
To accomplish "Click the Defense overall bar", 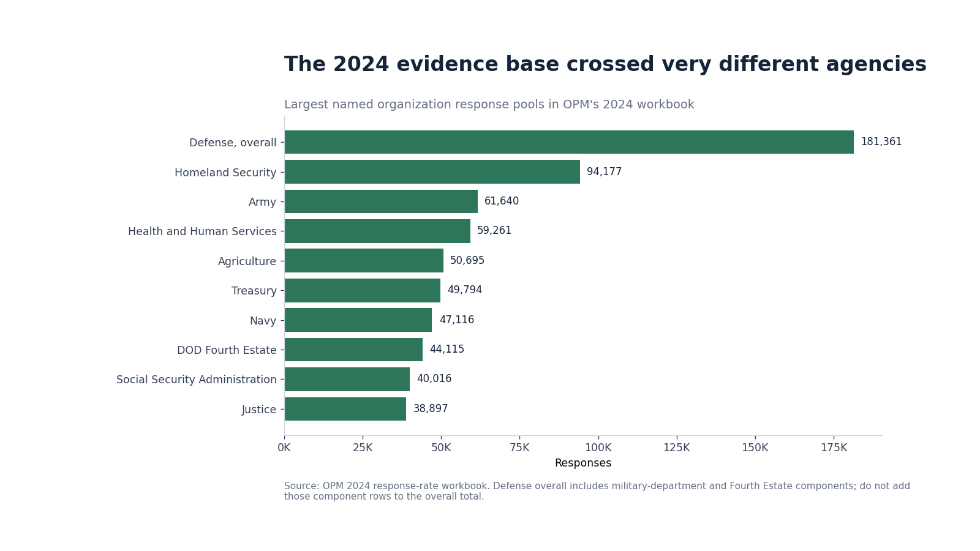I will pos(569,142).
